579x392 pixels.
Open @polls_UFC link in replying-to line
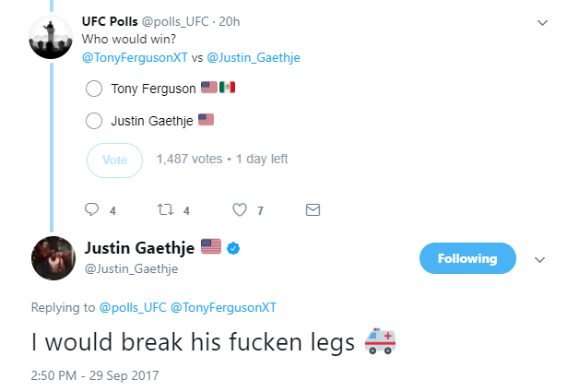point(131,307)
